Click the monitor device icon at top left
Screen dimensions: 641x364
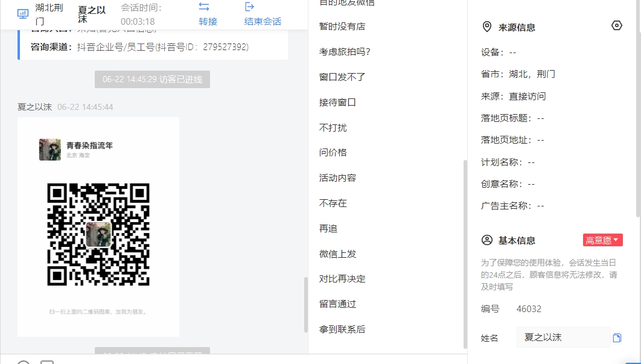[x=23, y=14]
